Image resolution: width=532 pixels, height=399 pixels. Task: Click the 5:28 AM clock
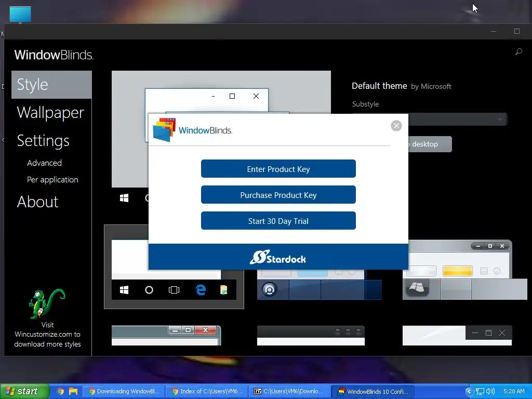pos(514,392)
